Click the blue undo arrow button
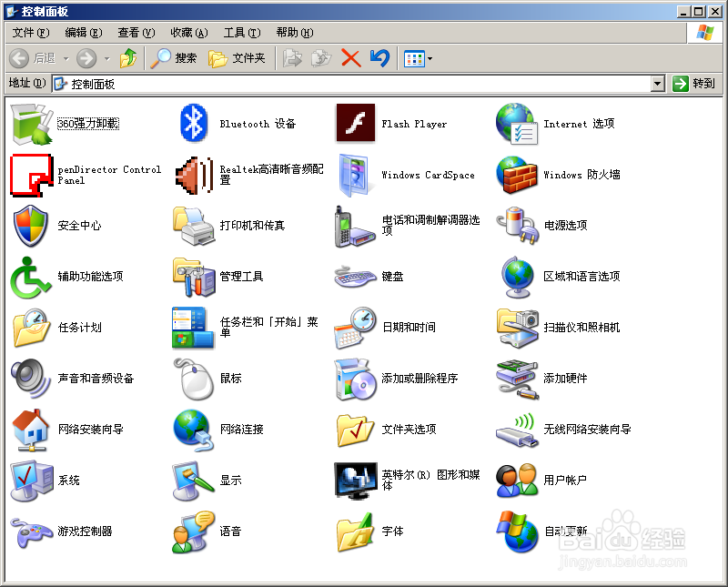The image size is (728, 587). pos(379,58)
